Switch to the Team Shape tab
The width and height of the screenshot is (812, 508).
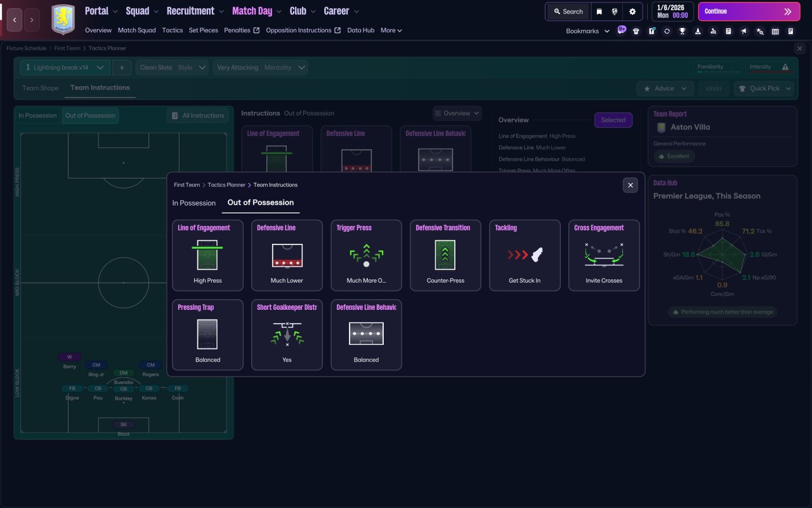click(40, 88)
